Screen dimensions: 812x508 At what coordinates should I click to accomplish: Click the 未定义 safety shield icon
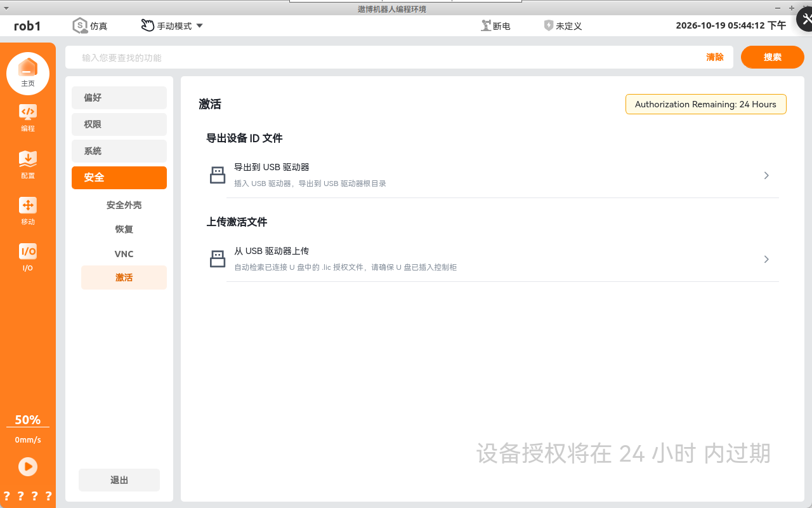click(549, 26)
